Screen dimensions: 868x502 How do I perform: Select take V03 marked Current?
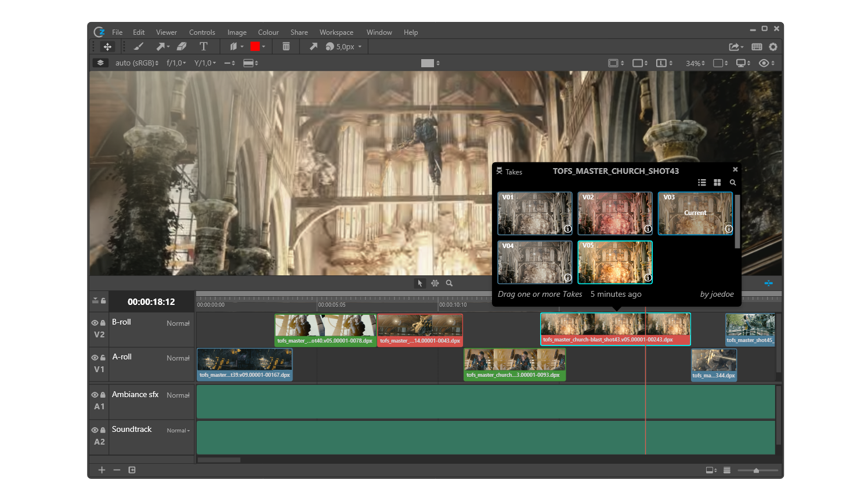click(695, 213)
